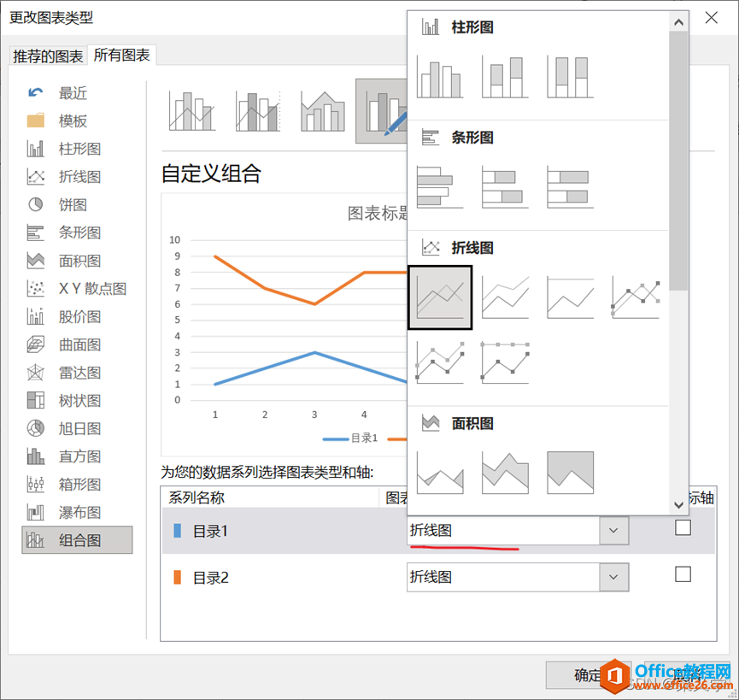Toggle secondary axis checkbox for 目录2

click(x=683, y=574)
